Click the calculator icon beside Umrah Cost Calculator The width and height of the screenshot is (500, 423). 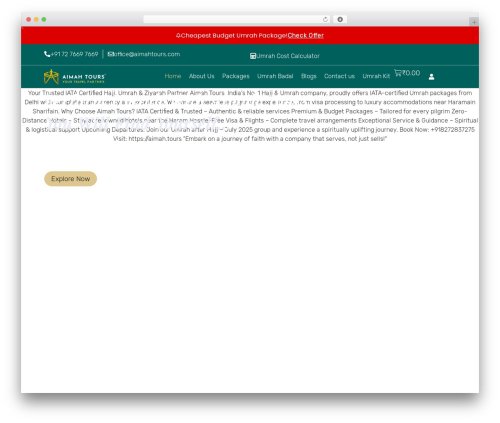[x=253, y=56]
